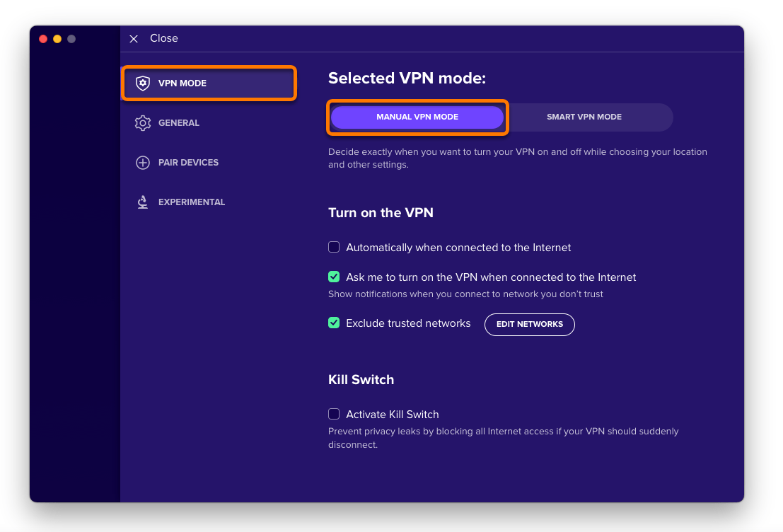Disable asking to turn on the VPN
The image size is (783, 532).
click(x=333, y=277)
